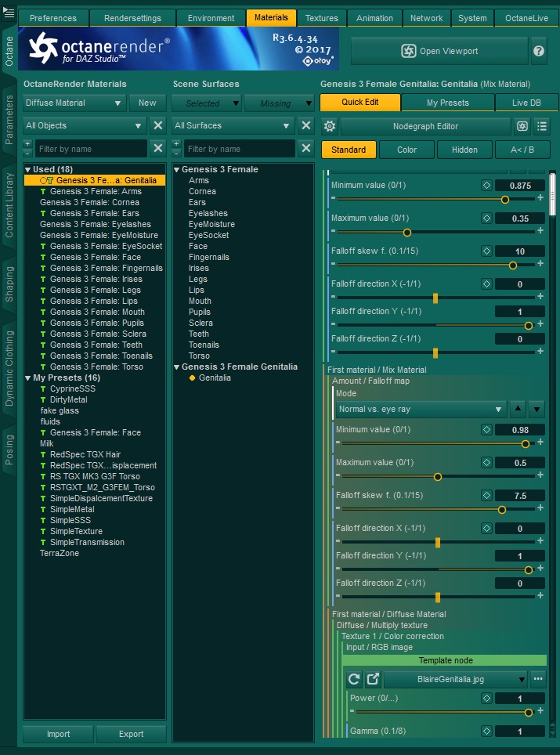Click the Import button
This screenshot has height=755, width=560.
coord(58,734)
